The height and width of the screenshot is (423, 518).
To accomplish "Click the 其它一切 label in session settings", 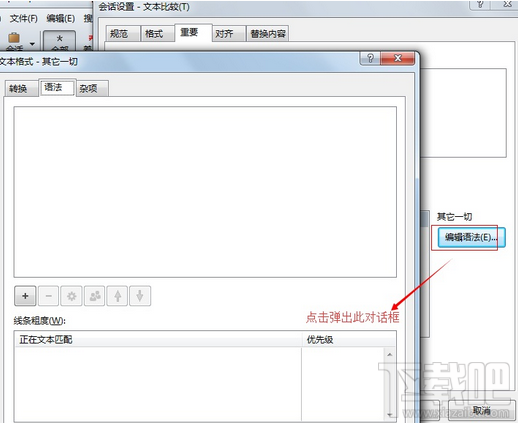I will click(454, 217).
